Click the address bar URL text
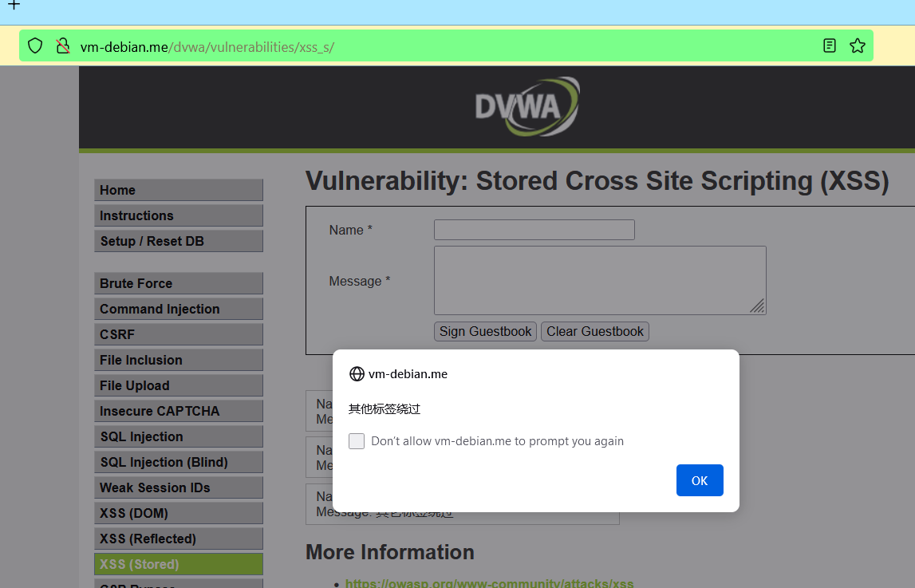The width and height of the screenshot is (915, 588). click(207, 46)
